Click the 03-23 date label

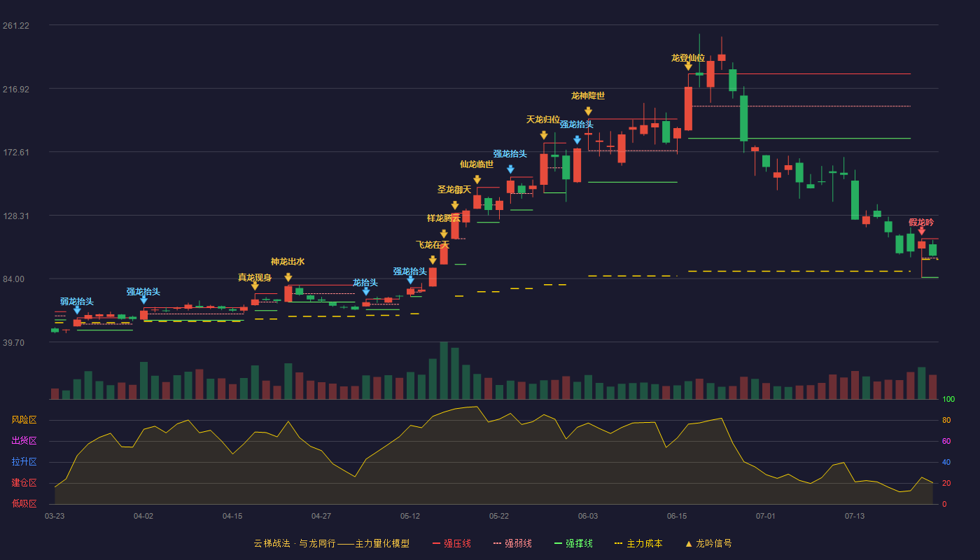pos(55,516)
